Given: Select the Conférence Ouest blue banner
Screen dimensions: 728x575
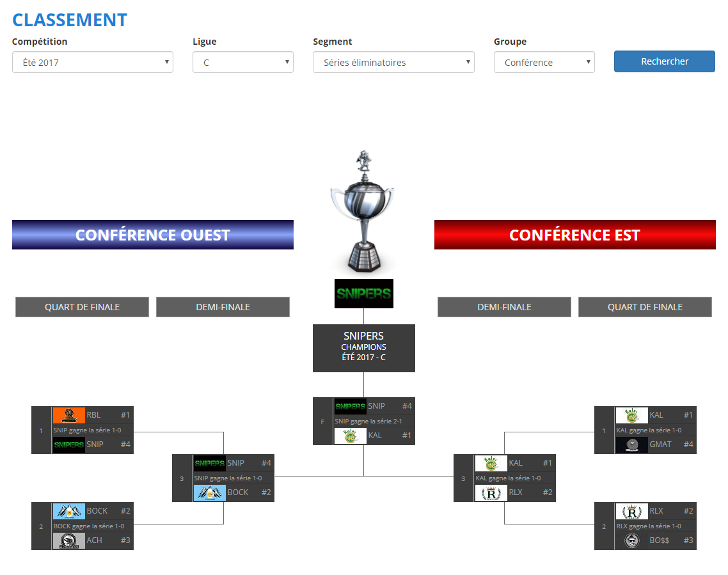Looking at the screenshot, I should (x=153, y=235).
